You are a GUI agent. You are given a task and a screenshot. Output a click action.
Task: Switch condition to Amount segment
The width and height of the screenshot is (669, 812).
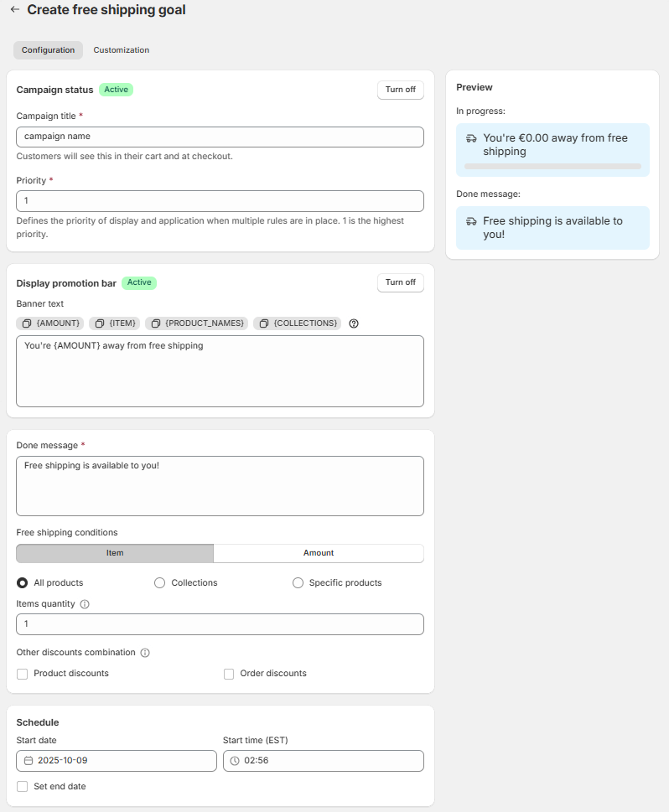319,553
